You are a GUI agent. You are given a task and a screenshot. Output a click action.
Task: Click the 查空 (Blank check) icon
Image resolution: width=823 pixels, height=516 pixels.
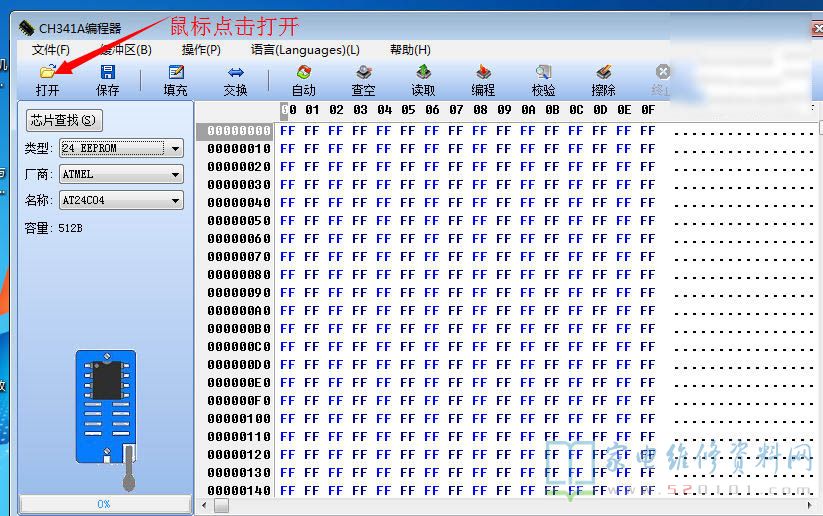tap(364, 73)
